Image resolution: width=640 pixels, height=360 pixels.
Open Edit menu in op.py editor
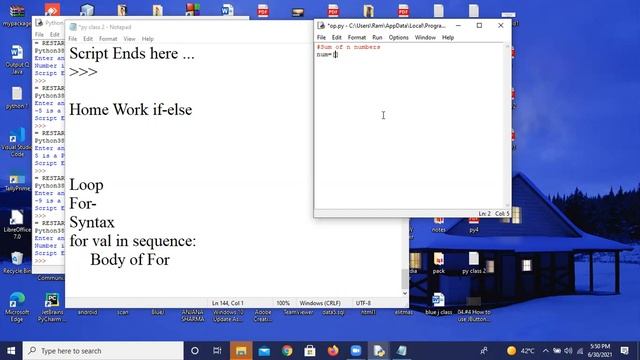click(336, 38)
